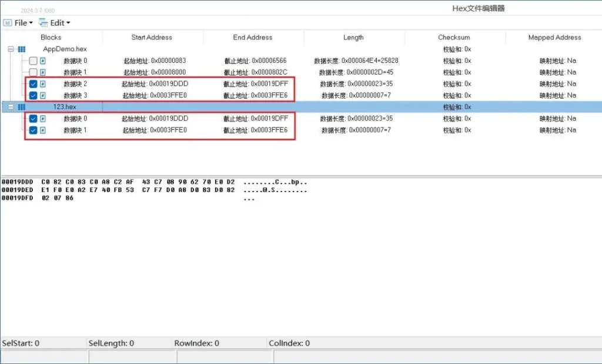Image resolution: width=602 pixels, height=364 pixels.
Task: Collapse the 123.hex tree node
Action: [x=11, y=107]
